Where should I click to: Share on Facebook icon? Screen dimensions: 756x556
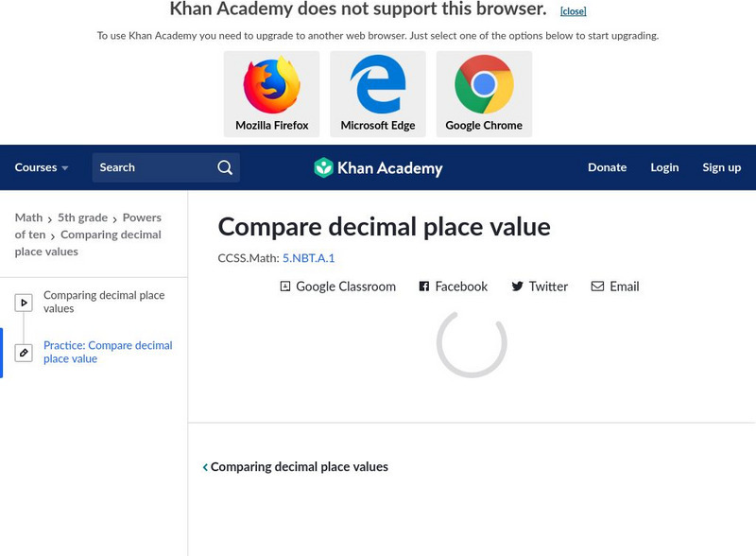click(424, 287)
